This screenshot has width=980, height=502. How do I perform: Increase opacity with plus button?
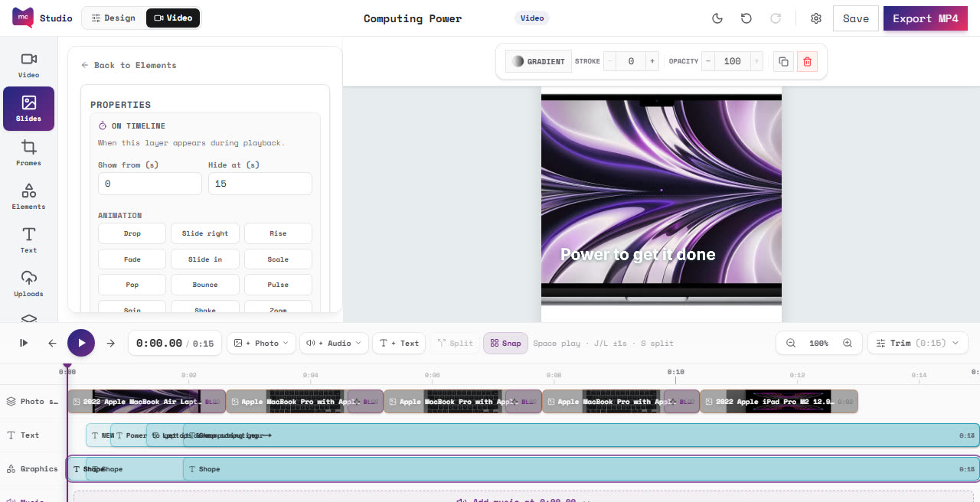756,61
